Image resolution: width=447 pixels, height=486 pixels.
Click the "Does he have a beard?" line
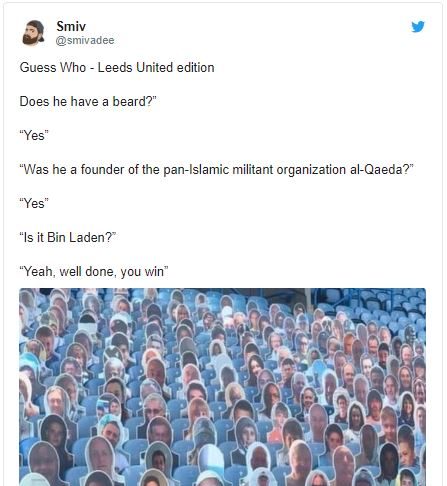pos(88,101)
